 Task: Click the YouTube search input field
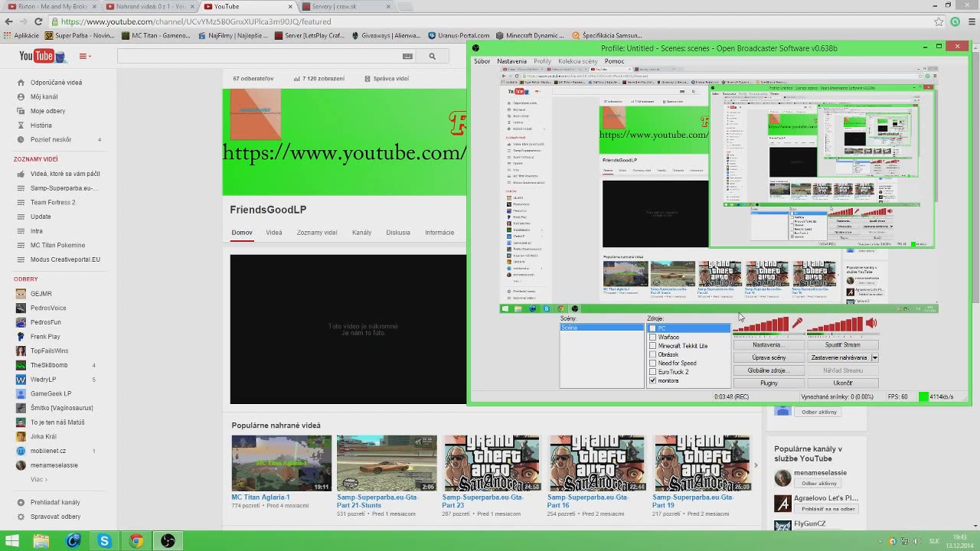(x=260, y=56)
